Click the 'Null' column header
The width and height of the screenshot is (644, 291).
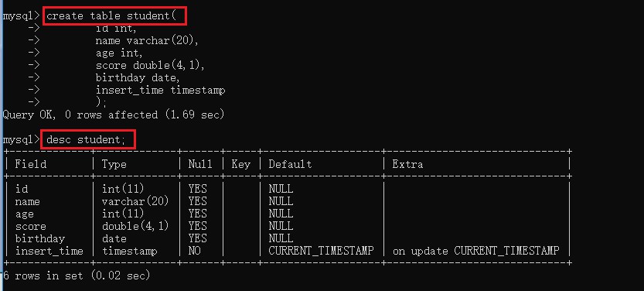tap(200, 164)
